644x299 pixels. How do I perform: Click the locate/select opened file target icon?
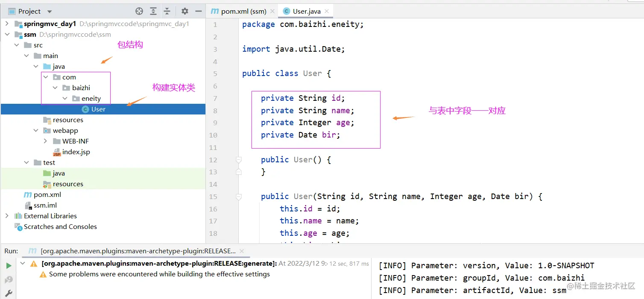(139, 12)
